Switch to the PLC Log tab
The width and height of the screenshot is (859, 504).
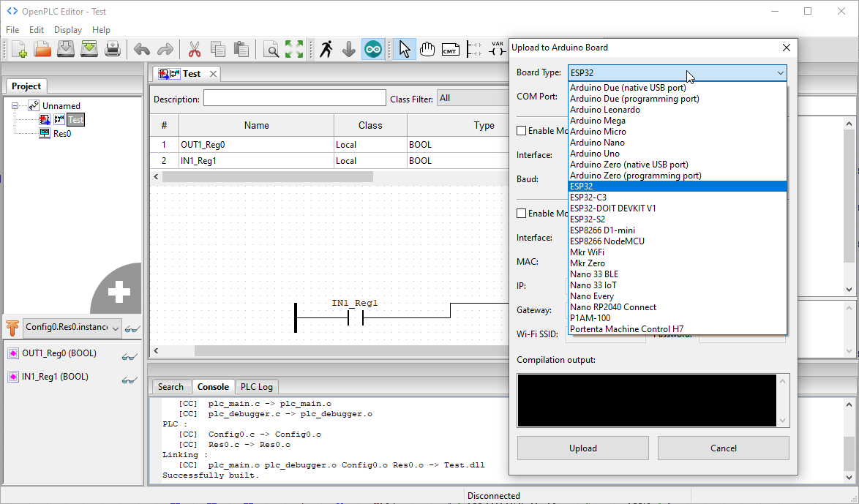point(256,387)
